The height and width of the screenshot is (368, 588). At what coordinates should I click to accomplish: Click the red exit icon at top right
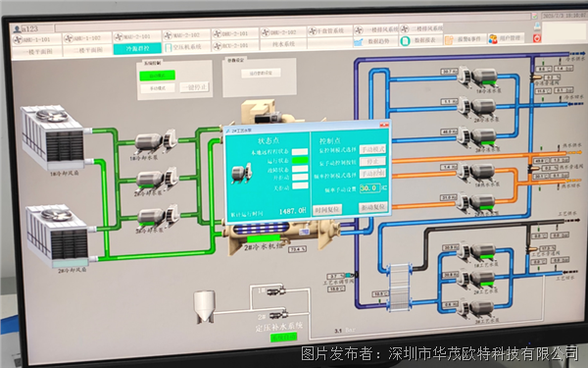537,38
